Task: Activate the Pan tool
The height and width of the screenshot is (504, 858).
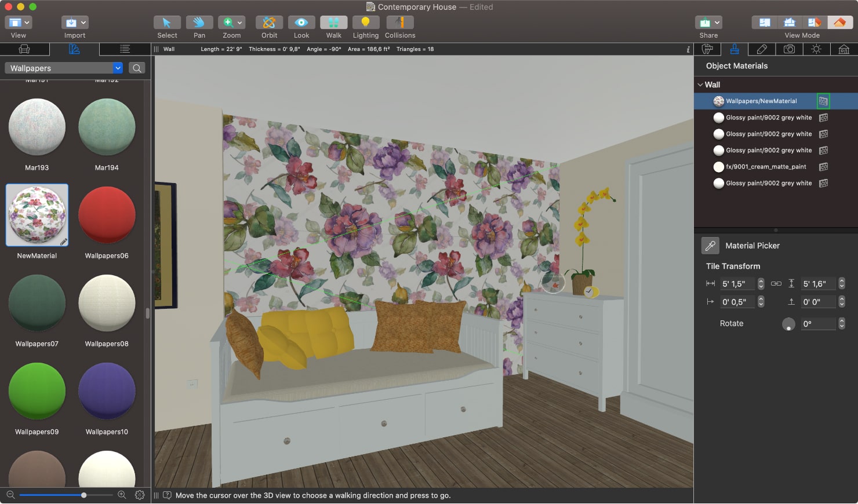Action: tap(199, 22)
